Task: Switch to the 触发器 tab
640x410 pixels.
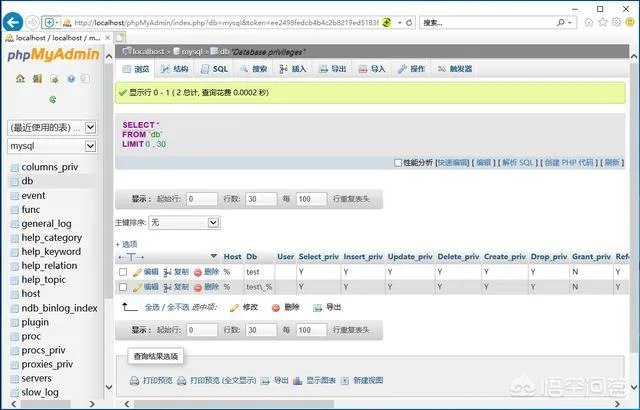Action: click(x=455, y=69)
